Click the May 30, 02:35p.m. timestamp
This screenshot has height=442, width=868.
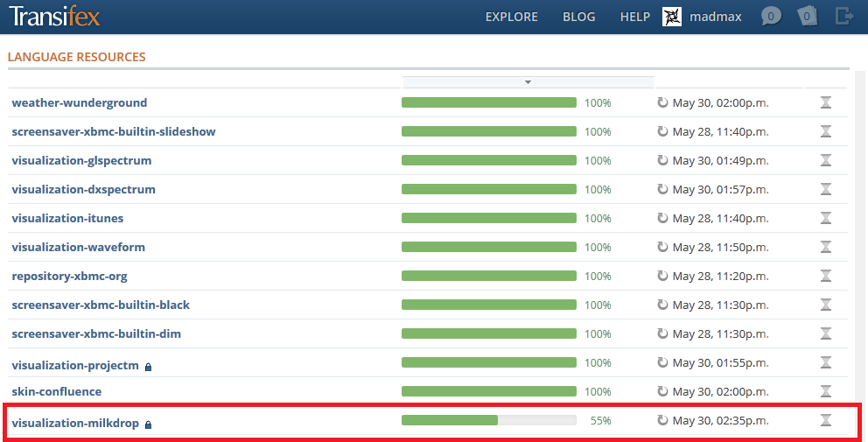720,420
